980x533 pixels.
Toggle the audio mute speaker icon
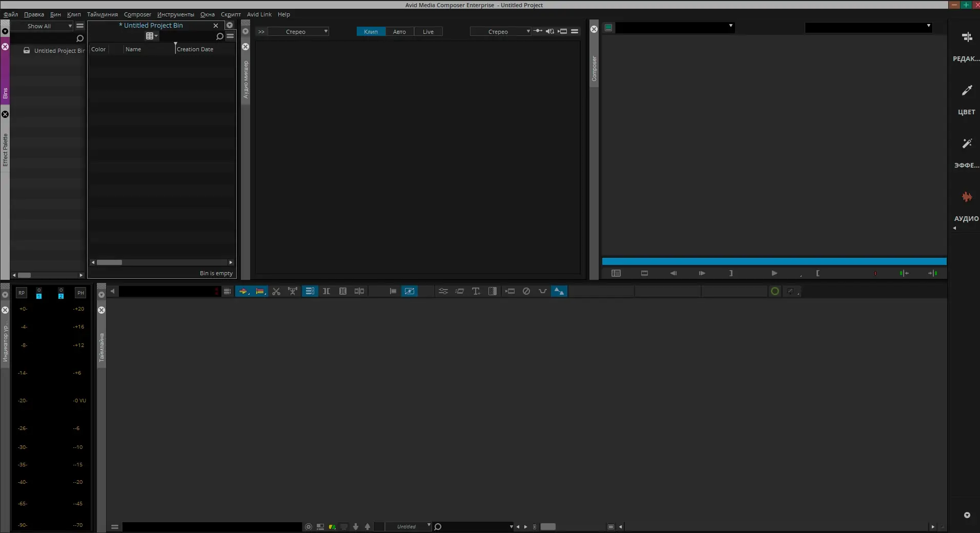[550, 31]
